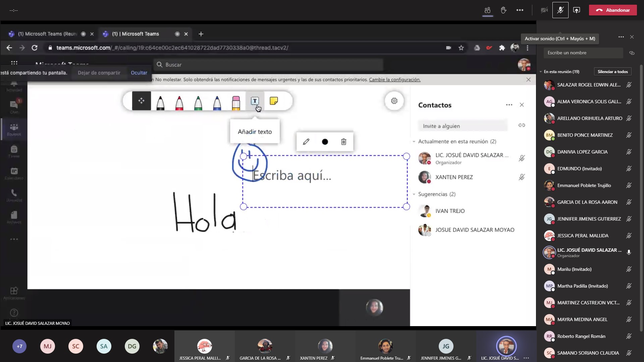
Task: Select the move/pan tool in whiteboard toolbar
Action: pos(141,101)
